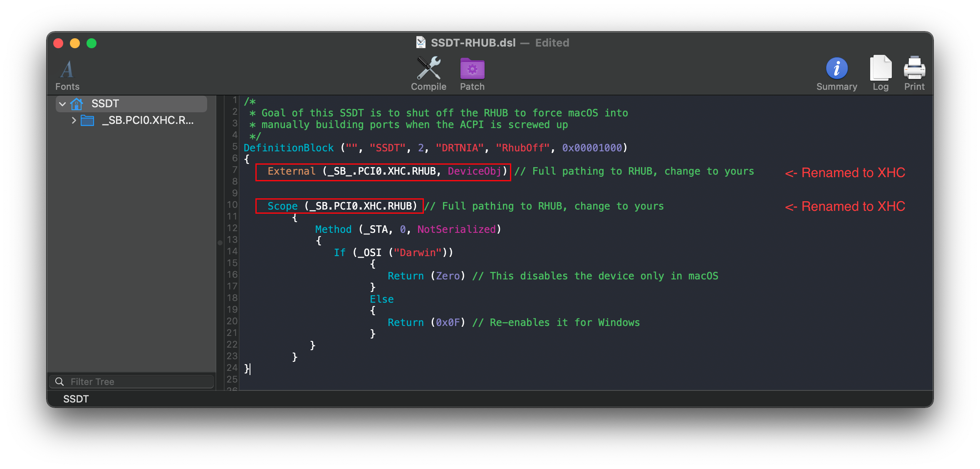Click the SSDT-RHUB.dsl document title icon
The width and height of the screenshot is (980, 469).
(421, 42)
